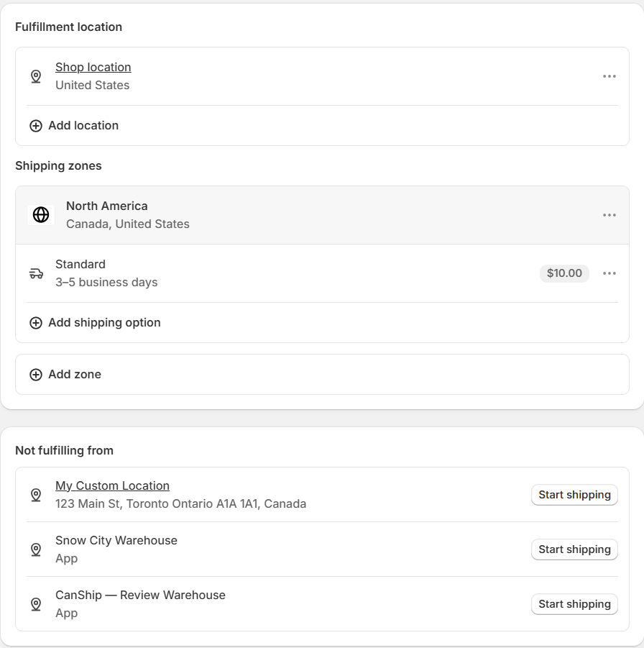Viewport: 644px width, 648px height.
Task: Open Standard rate more-actions menu
Action: (609, 273)
